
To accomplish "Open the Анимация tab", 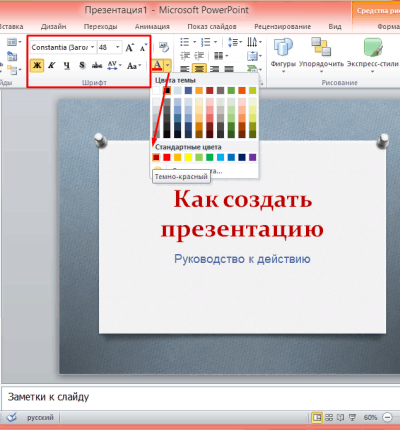I will (152, 27).
